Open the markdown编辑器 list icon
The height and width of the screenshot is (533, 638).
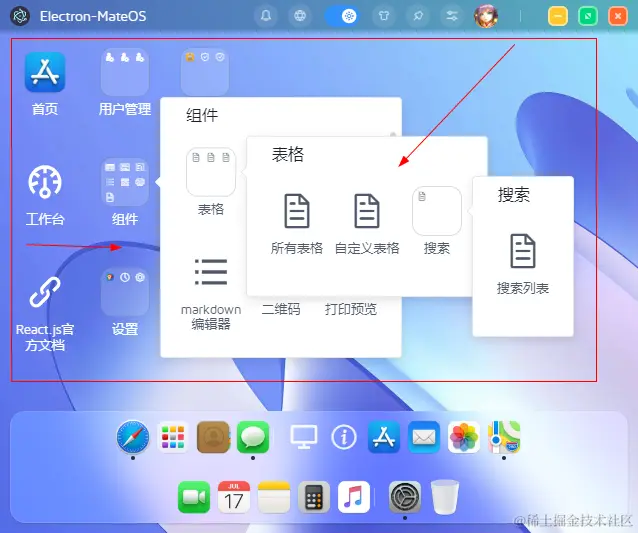click(211, 272)
